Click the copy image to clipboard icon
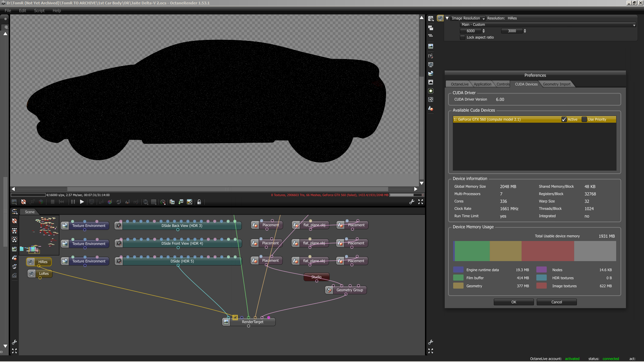 172,202
